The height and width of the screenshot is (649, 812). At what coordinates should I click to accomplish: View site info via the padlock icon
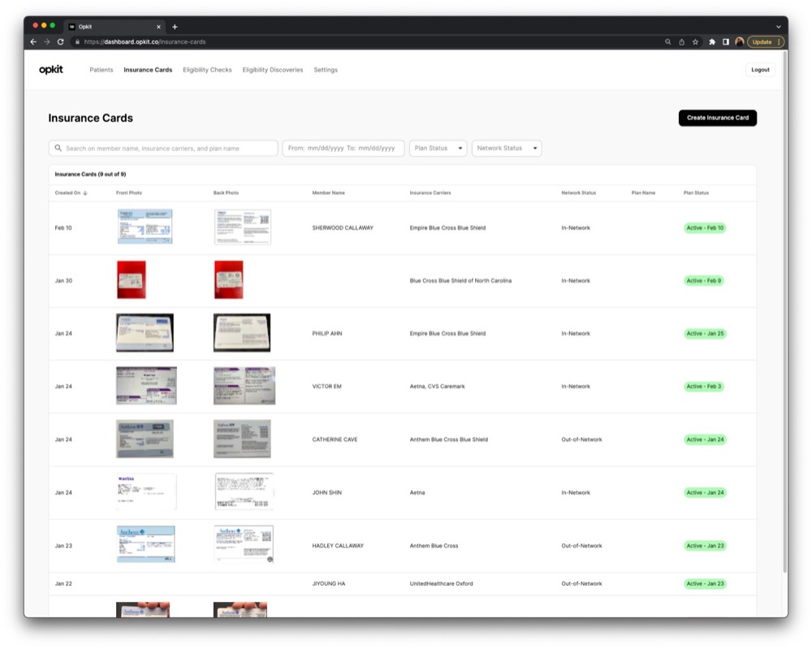(78, 42)
